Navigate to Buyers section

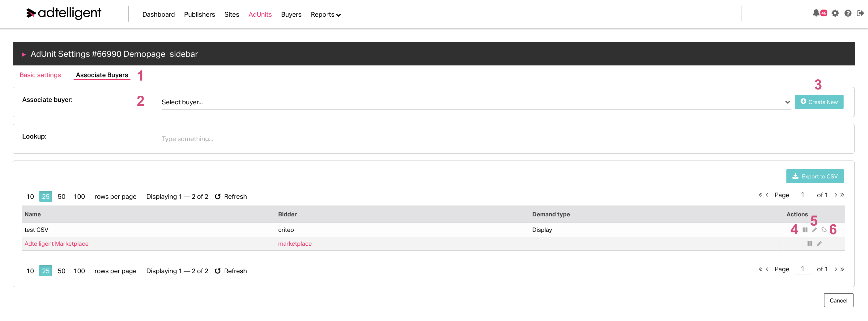click(291, 15)
